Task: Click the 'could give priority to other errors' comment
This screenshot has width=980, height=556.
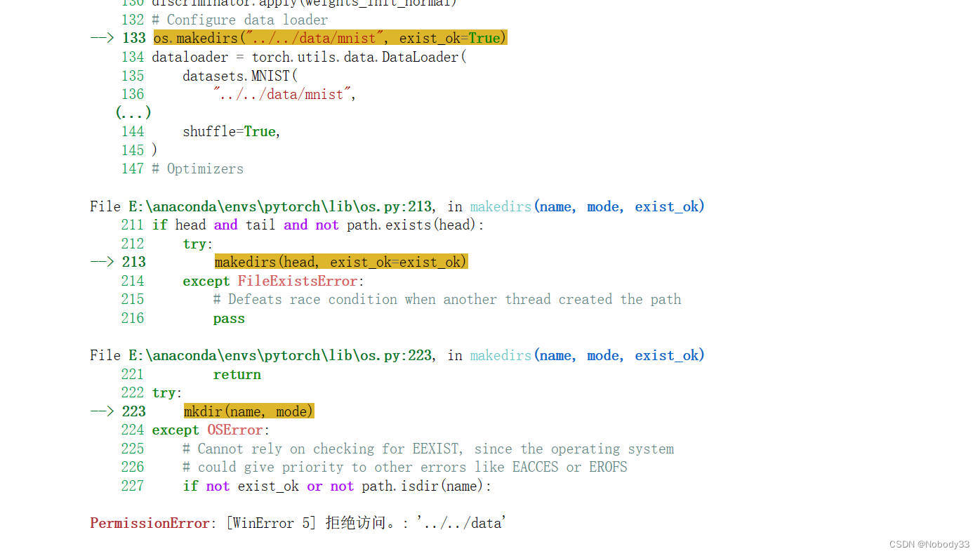Action: click(405, 467)
